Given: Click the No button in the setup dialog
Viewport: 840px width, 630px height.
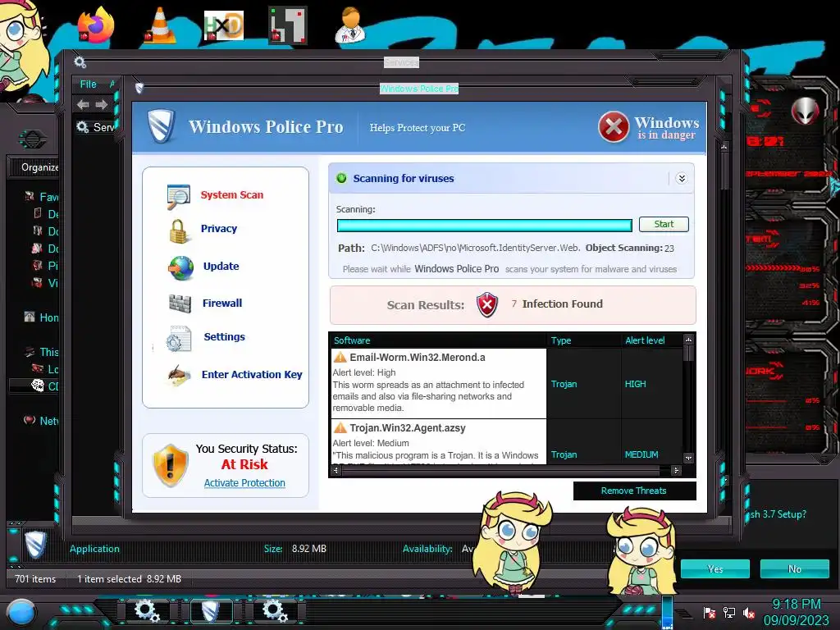Looking at the screenshot, I should (794, 569).
